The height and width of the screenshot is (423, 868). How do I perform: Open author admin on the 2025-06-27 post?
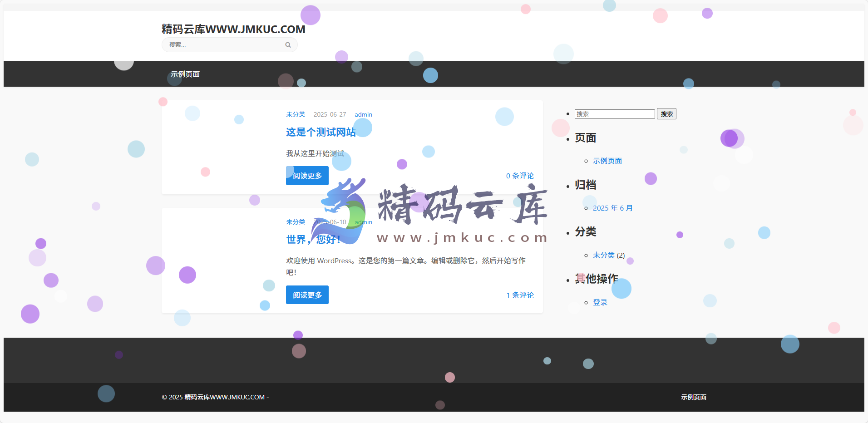coord(363,114)
